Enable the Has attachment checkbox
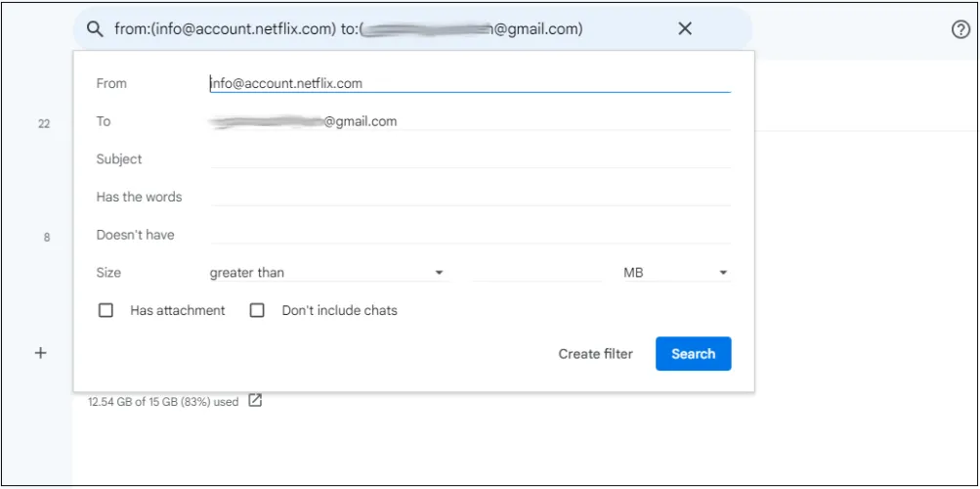Viewport: 980px width, 489px height. point(106,311)
